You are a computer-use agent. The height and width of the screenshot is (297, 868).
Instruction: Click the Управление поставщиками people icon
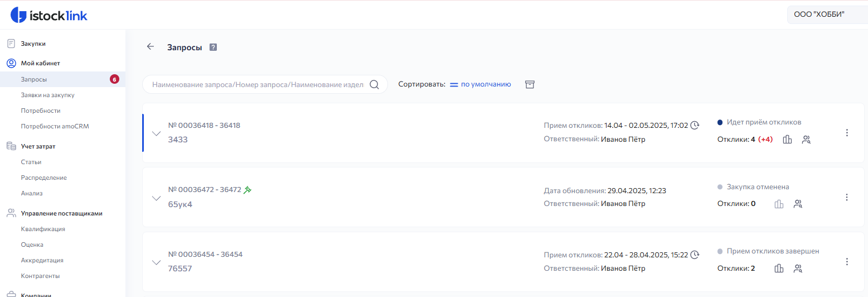[11, 213]
